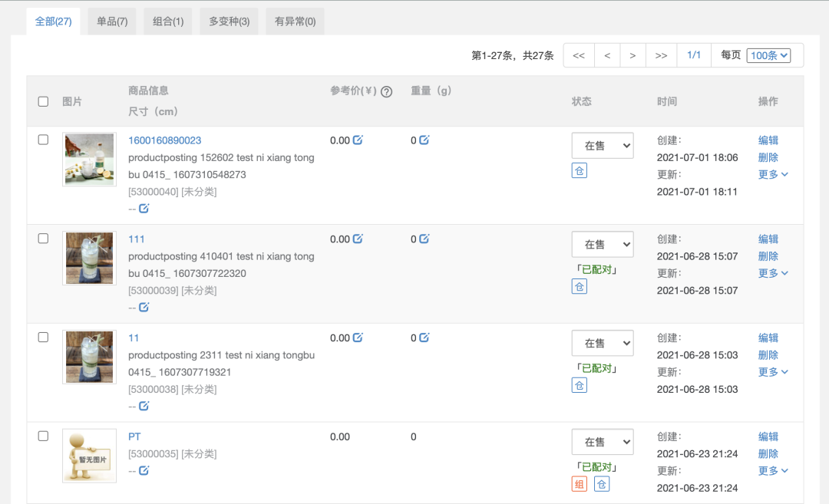829x504 pixels.
Task: Toggle the select-all checkbox in table header
Action: click(43, 100)
